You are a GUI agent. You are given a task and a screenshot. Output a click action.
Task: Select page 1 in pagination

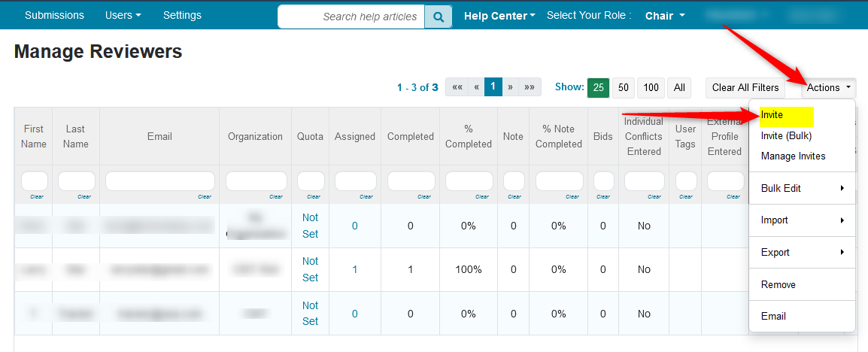493,87
